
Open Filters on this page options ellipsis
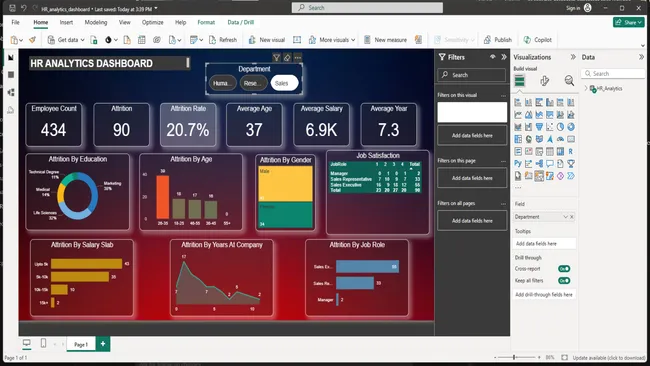pos(503,161)
